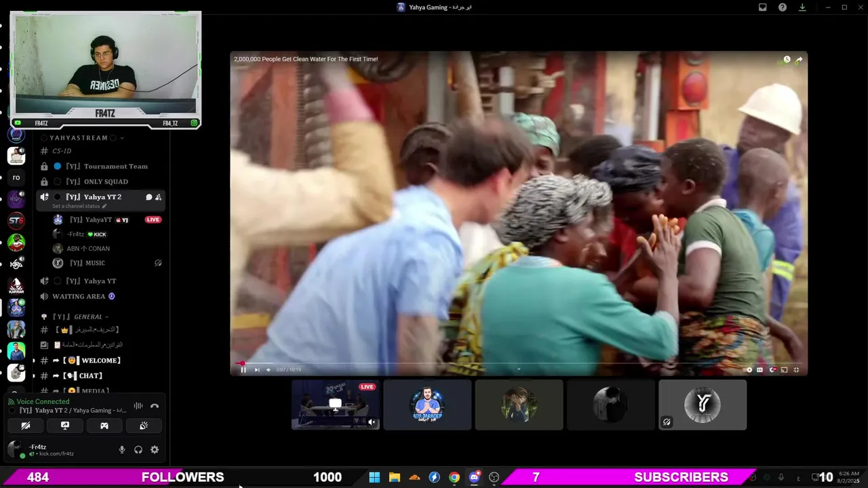
Task: Open File Explorer from the taskbar
Action: [395, 477]
